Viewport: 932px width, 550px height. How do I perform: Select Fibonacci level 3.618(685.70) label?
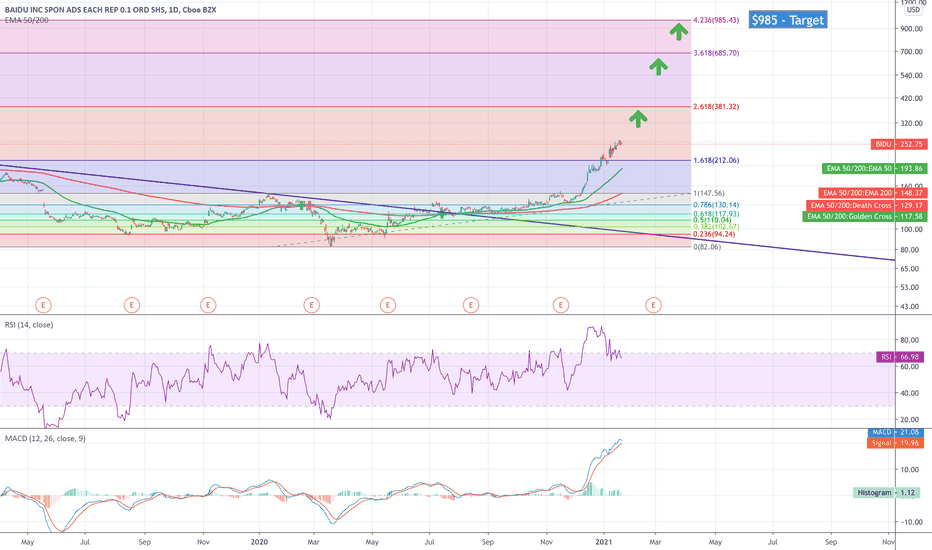pos(716,53)
